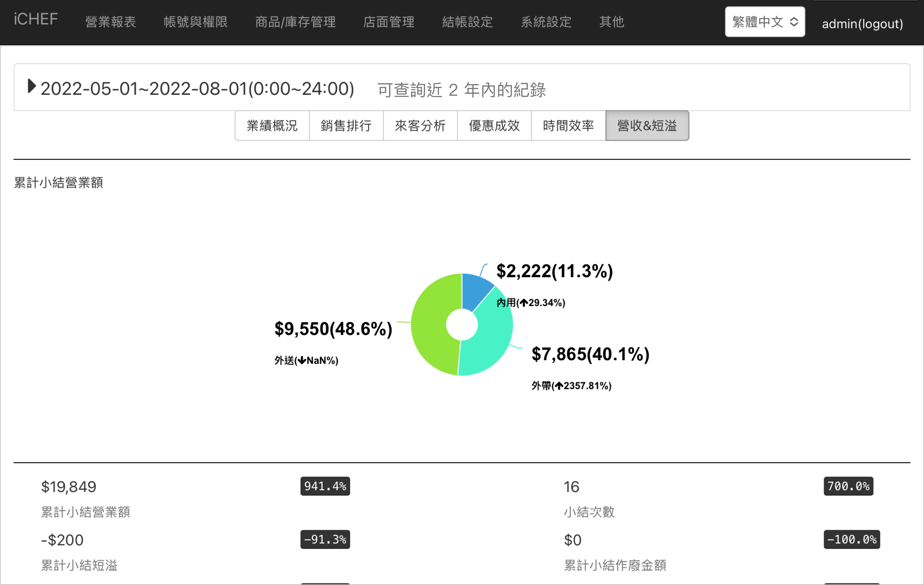Image resolution: width=924 pixels, height=585 pixels.
Task: Open the 營業報表 menu
Action: (111, 22)
